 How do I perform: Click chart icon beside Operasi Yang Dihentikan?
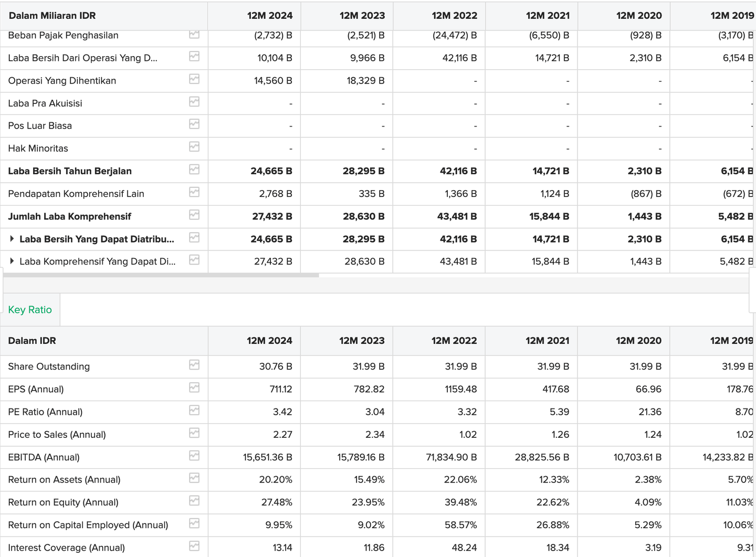pyautogui.click(x=194, y=79)
